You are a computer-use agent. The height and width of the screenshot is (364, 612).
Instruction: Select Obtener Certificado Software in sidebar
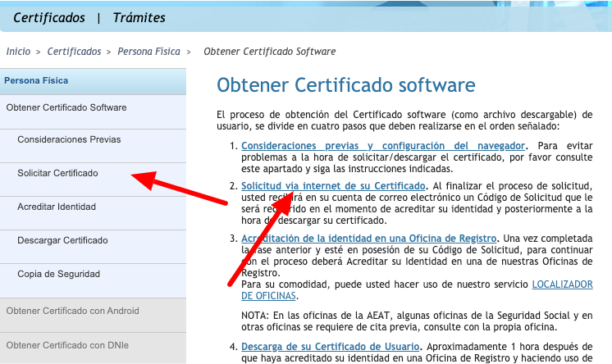[93, 112]
